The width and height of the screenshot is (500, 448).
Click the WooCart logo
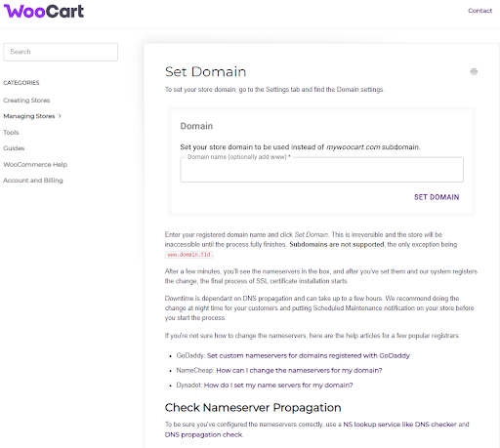pyautogui.click(x=44, y=11)
